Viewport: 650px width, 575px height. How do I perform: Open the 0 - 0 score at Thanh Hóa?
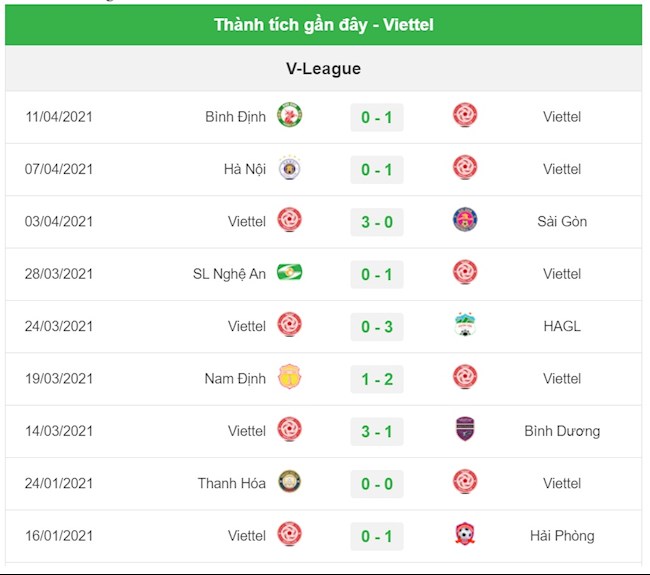[377, 484]
